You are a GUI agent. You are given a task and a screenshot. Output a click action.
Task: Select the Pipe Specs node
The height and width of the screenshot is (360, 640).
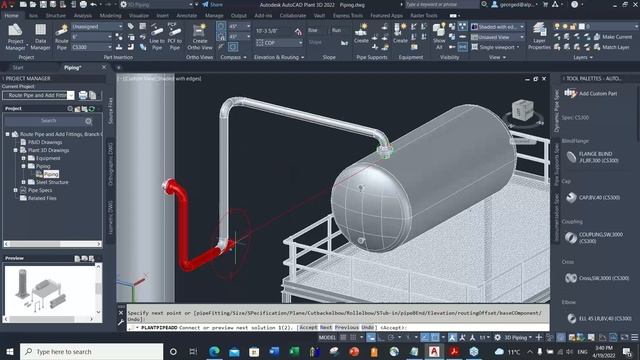(x=40, y=190)
